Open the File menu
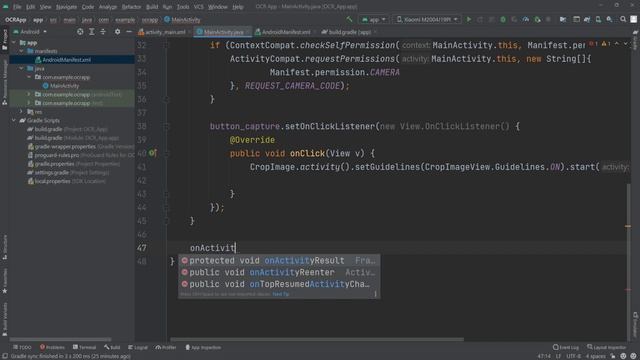This screenshot has height=360, width=640. point(17,7)
